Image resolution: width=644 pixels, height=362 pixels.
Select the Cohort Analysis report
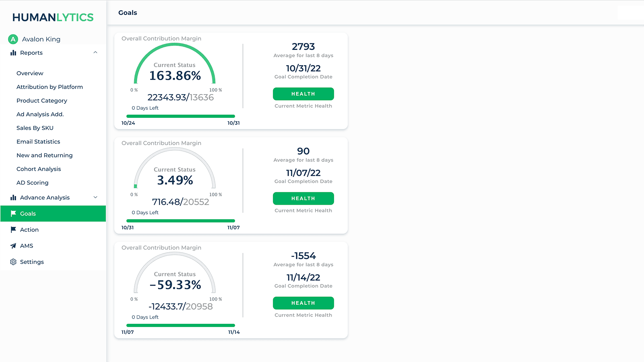[x=39, y=169]
